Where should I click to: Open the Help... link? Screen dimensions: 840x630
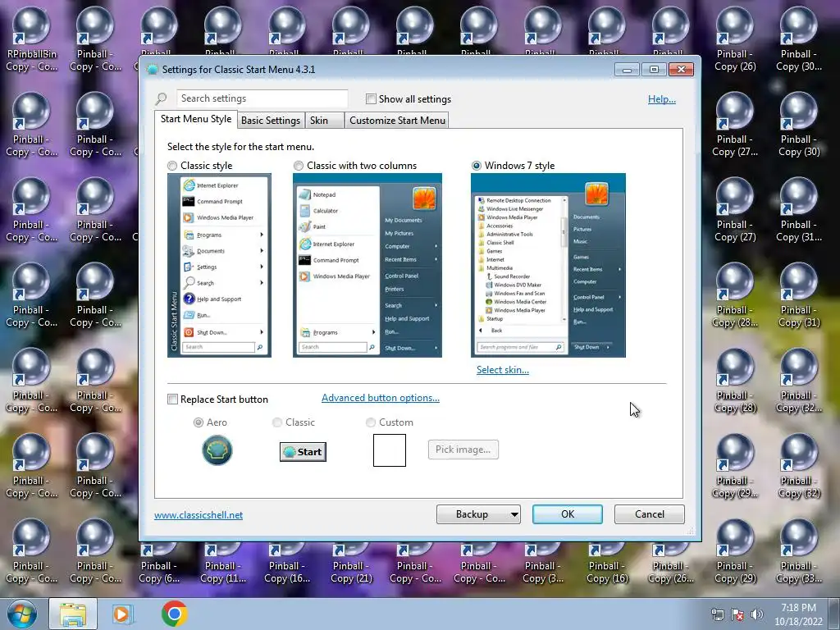[662, 99]
